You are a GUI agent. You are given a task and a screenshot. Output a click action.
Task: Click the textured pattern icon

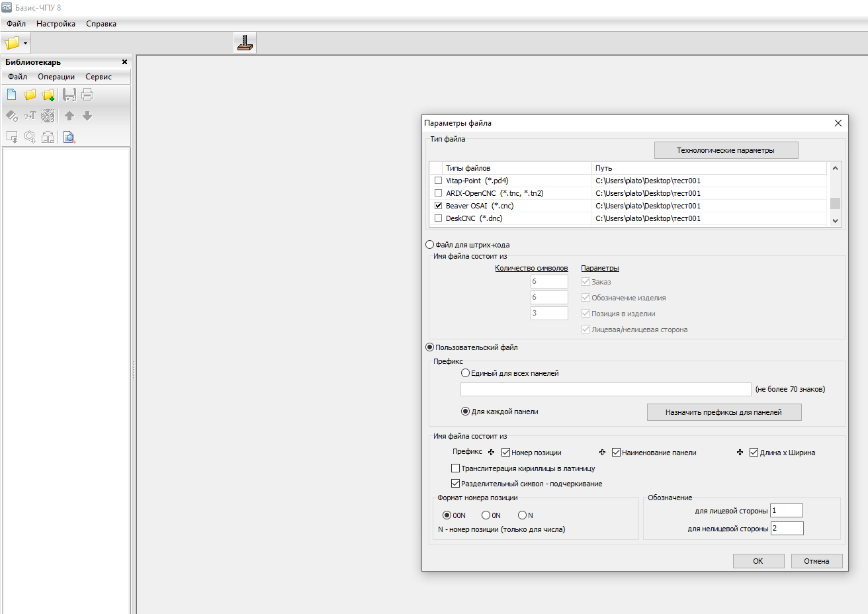click(x=48, y=116)
